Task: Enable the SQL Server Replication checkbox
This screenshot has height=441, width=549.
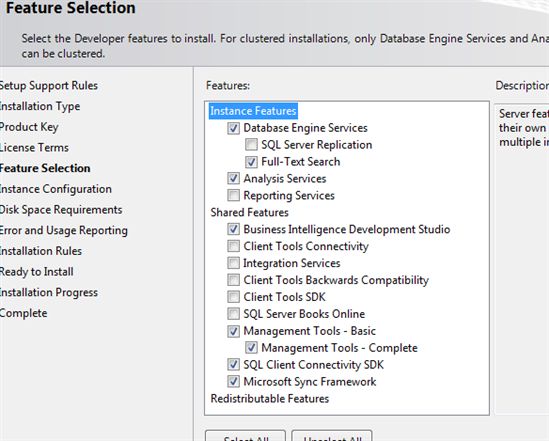Action: [x=251, y=145]
